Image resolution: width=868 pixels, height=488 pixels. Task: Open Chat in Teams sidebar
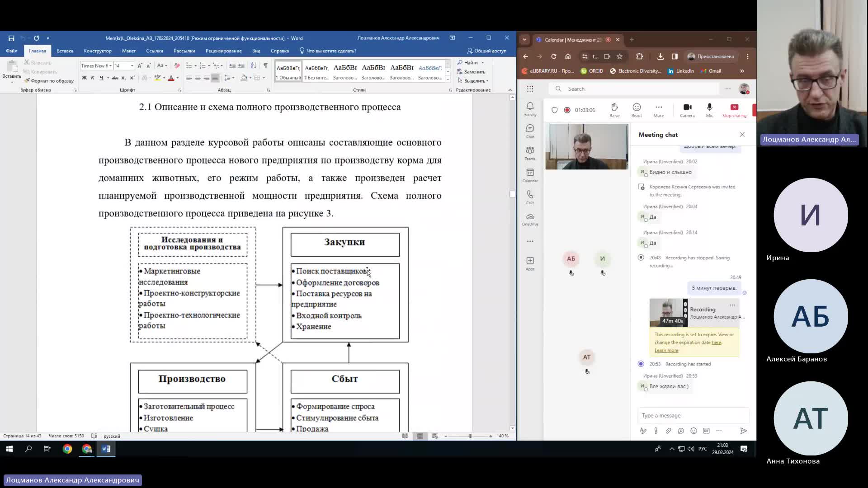(530, 131)
